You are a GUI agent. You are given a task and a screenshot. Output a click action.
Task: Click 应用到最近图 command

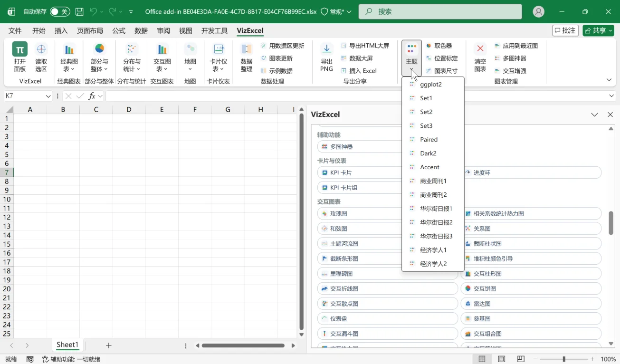516,46
